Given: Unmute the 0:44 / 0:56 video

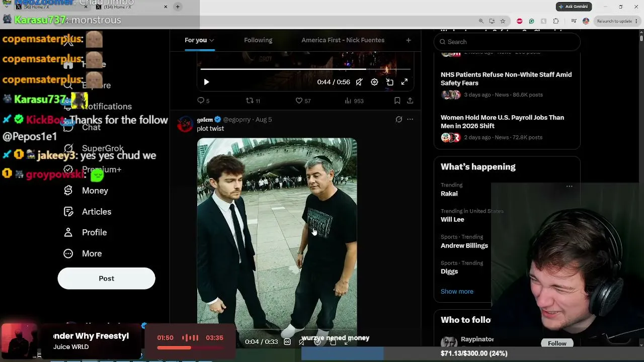Looking at the screenshot, I should click(359, 82).
